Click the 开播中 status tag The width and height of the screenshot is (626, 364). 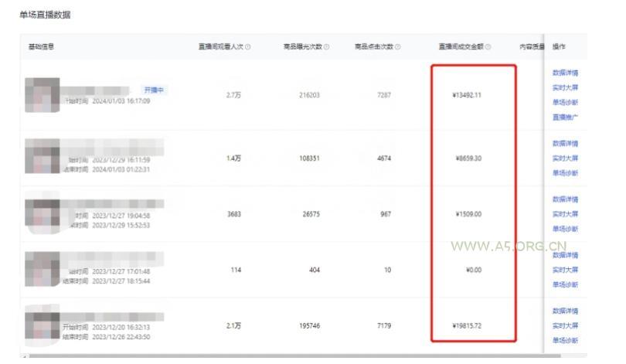[x=154, y=90]
